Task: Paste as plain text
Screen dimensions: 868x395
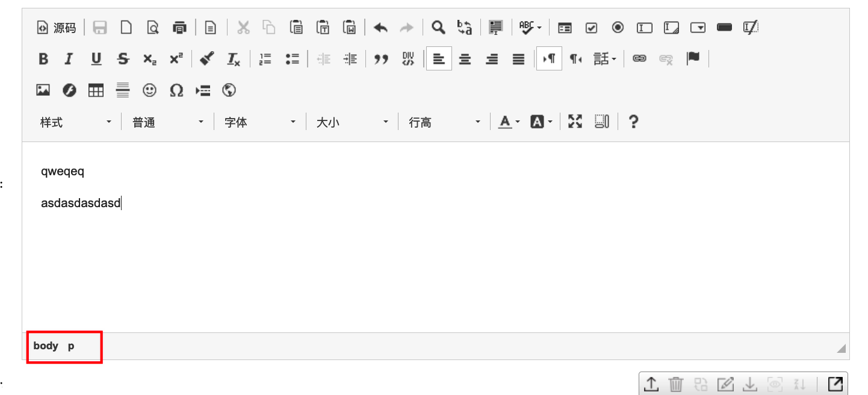Action: point(323,27)
